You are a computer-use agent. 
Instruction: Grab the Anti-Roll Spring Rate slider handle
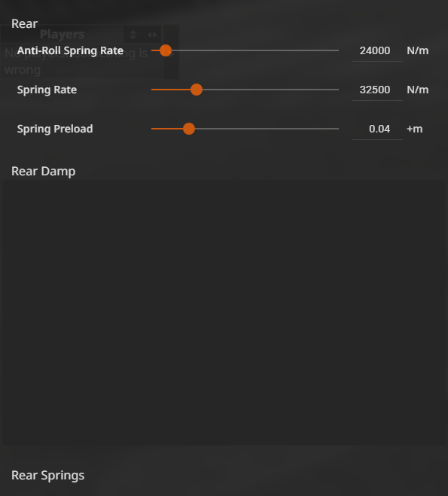(166, 50)
